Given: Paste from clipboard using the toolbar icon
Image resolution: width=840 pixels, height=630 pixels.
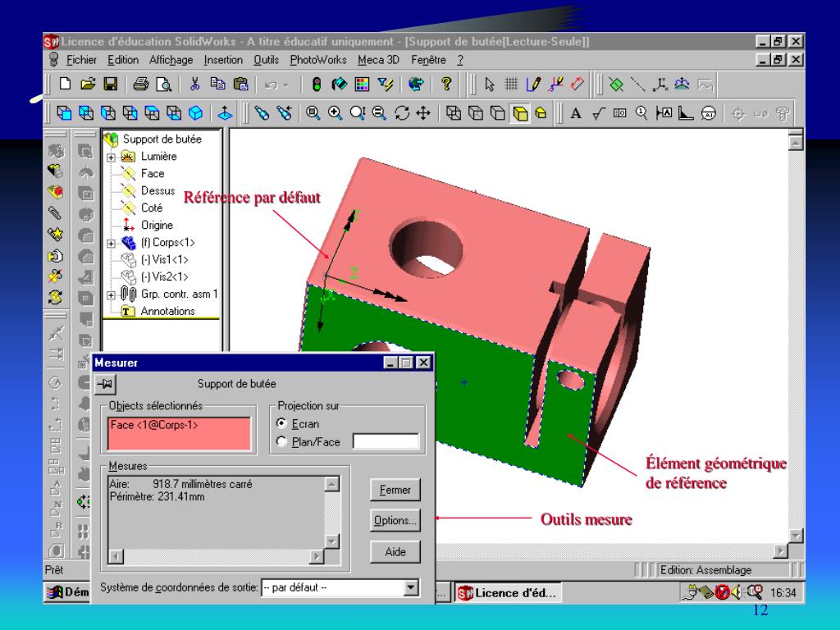Looking at the screenshot, I should 240,84.
